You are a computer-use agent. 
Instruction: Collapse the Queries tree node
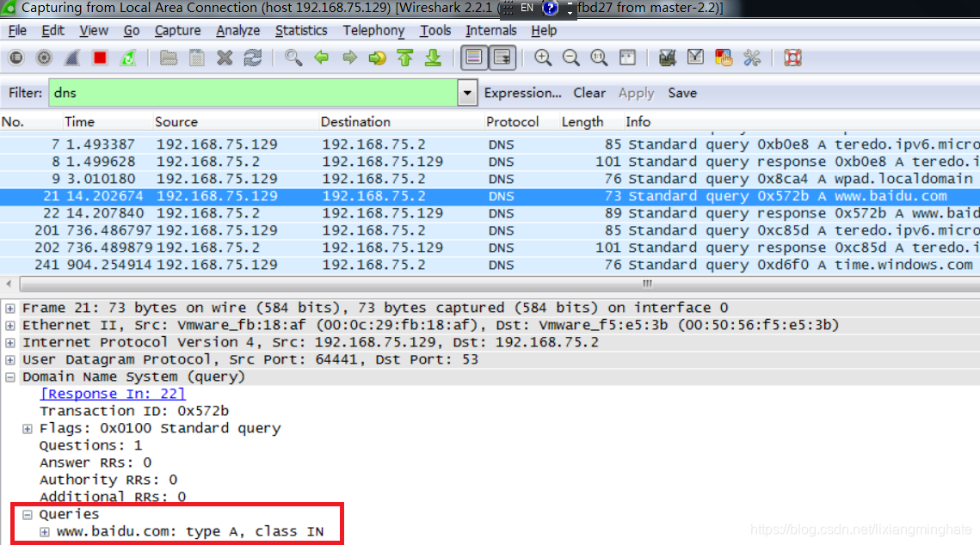(28, 515)
